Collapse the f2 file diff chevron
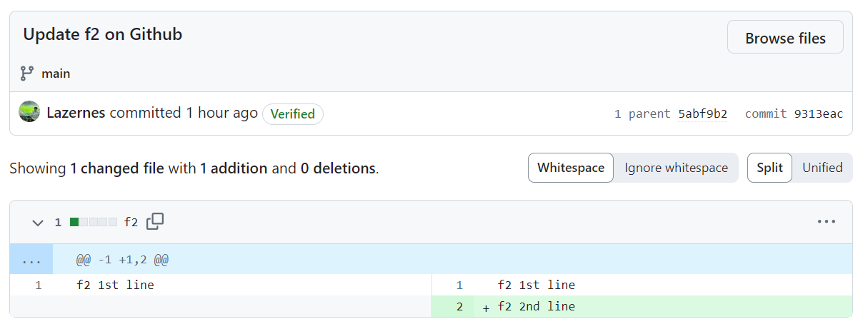Viewport: 868px width, 324px height. click(x=38, y=223)
